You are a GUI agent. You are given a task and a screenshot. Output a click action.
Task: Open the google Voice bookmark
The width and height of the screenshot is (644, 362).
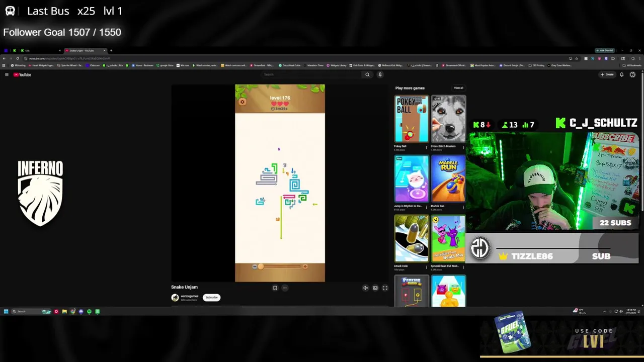click(x=165, y=65)
